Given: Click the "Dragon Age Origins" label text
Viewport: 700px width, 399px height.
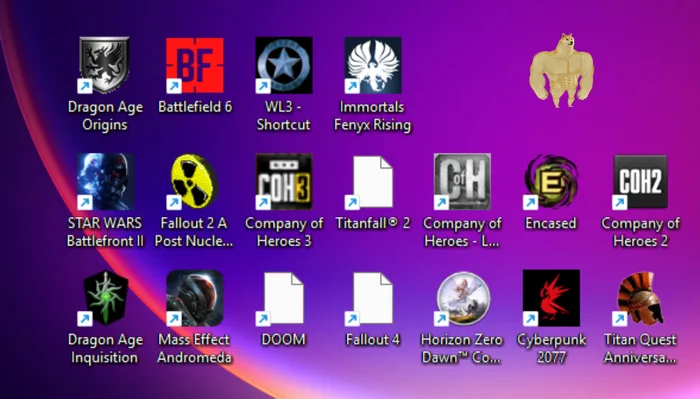Looking at the screenshot, I should click(x=105, y=116).
